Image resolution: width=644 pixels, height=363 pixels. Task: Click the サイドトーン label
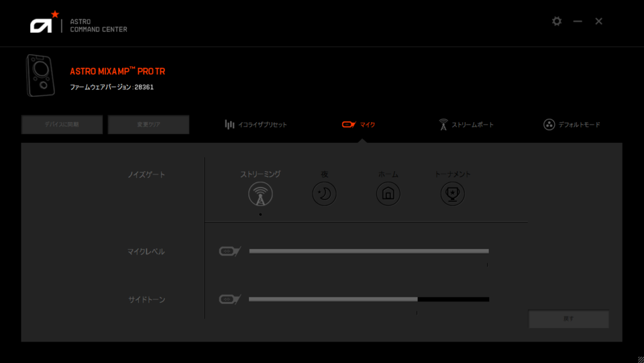pos(147,299)
